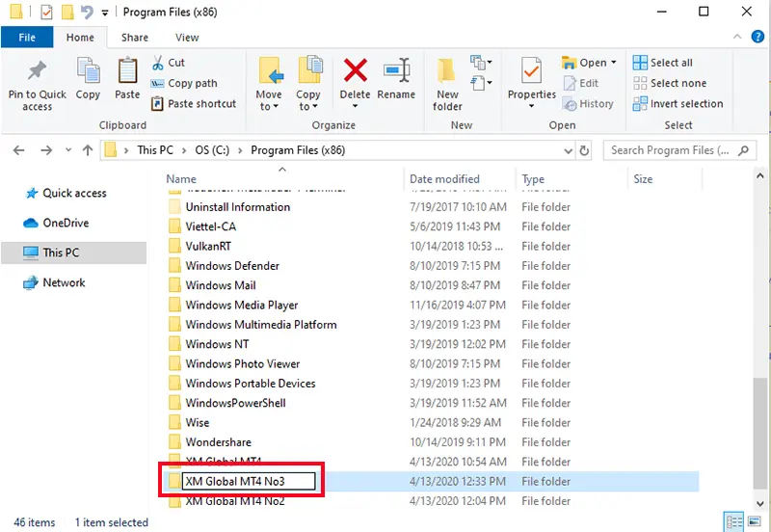Click Invert selection in ribbon
Screen dimensions: 771x532
pos(678,104)
